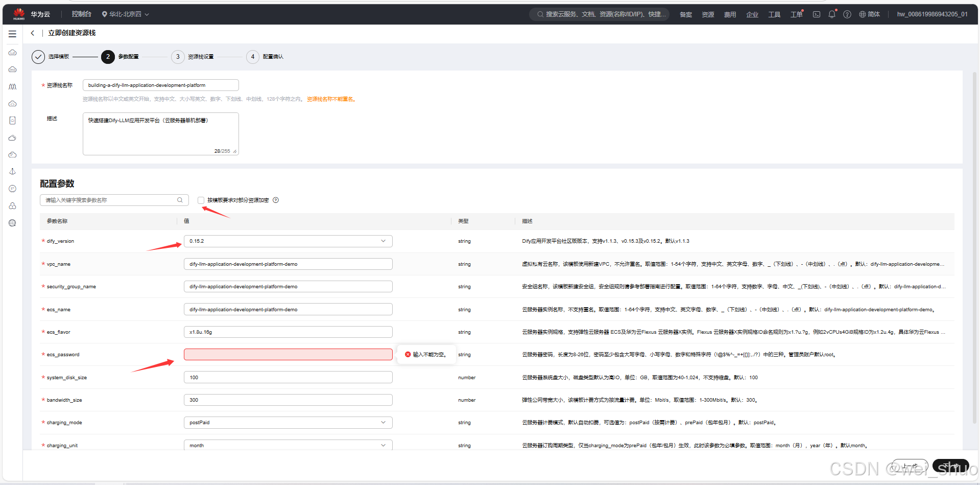Click the dify_version parameter name

click(60, 241)
